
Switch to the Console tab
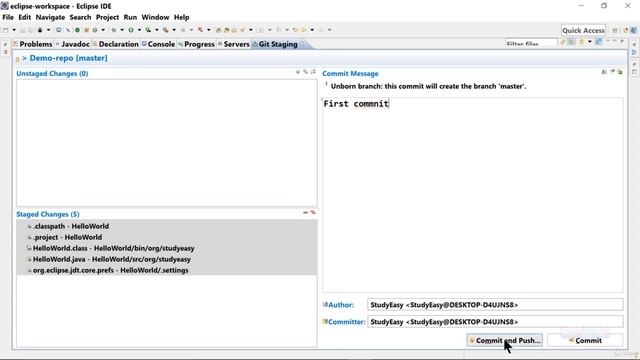158,44
